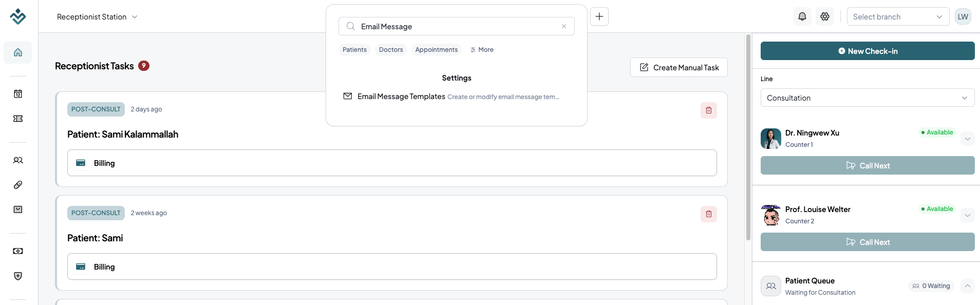Click the plus button beside search

[x=599, y=16]
